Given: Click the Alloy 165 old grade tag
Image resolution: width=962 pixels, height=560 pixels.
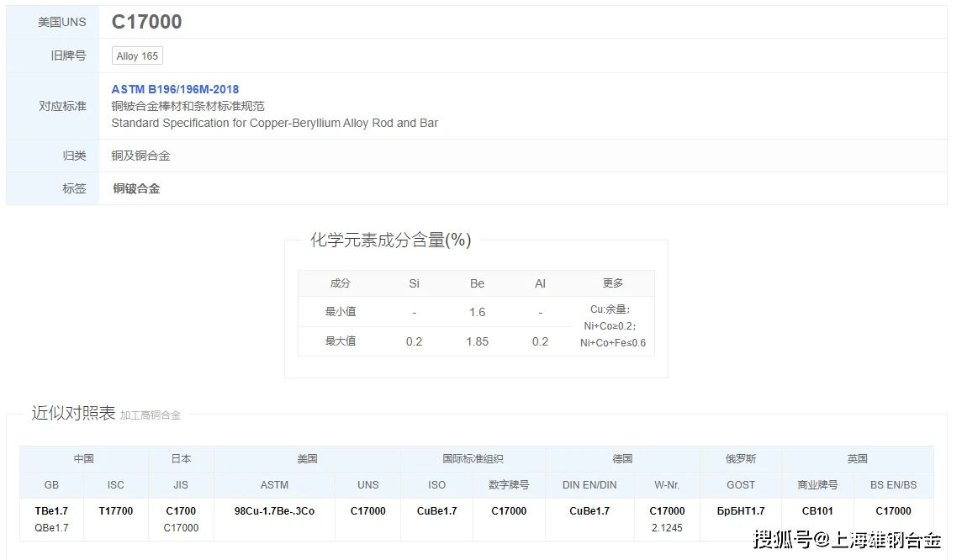Looking at the screenshot, I should click(x=136, y=55).
